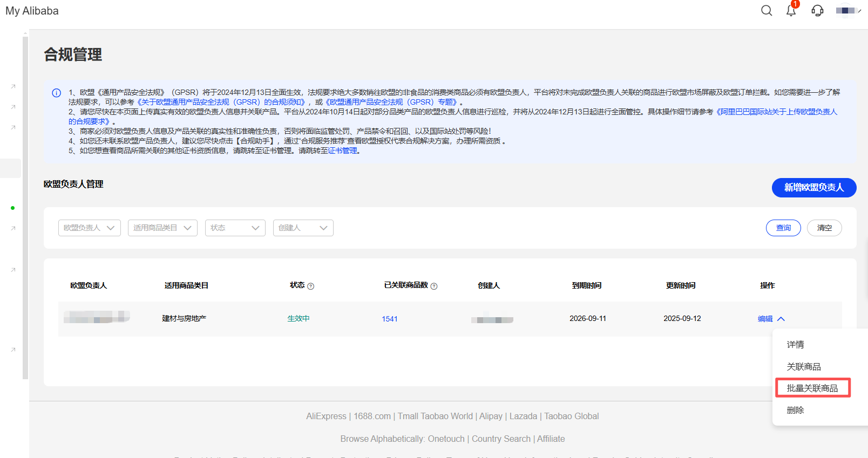Click the info icon in the notice banner
868x458 pixels.
click(x=56, y=93)
